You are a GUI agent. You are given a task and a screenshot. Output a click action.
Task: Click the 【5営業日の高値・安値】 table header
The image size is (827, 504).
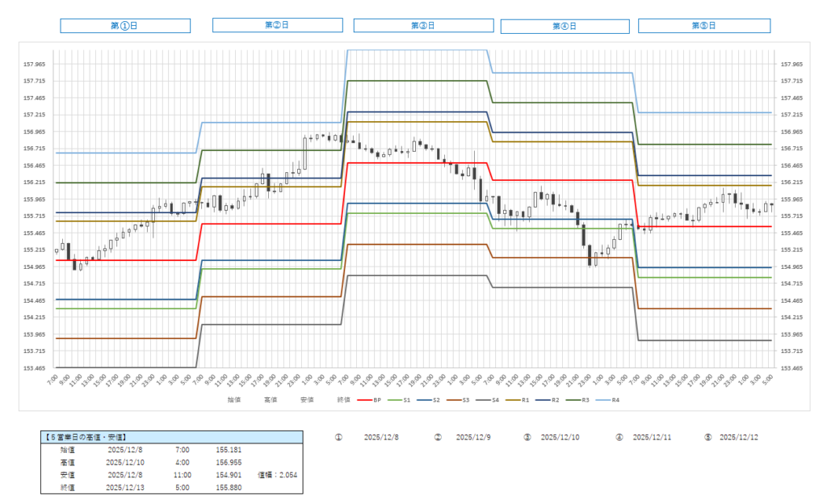(171, 437)
